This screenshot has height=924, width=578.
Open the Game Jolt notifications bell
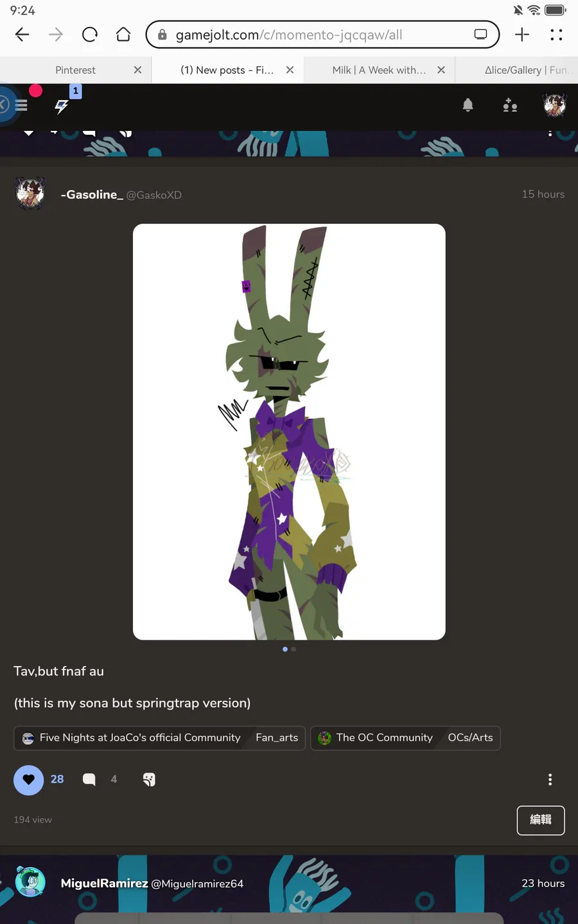pos(468,105)
